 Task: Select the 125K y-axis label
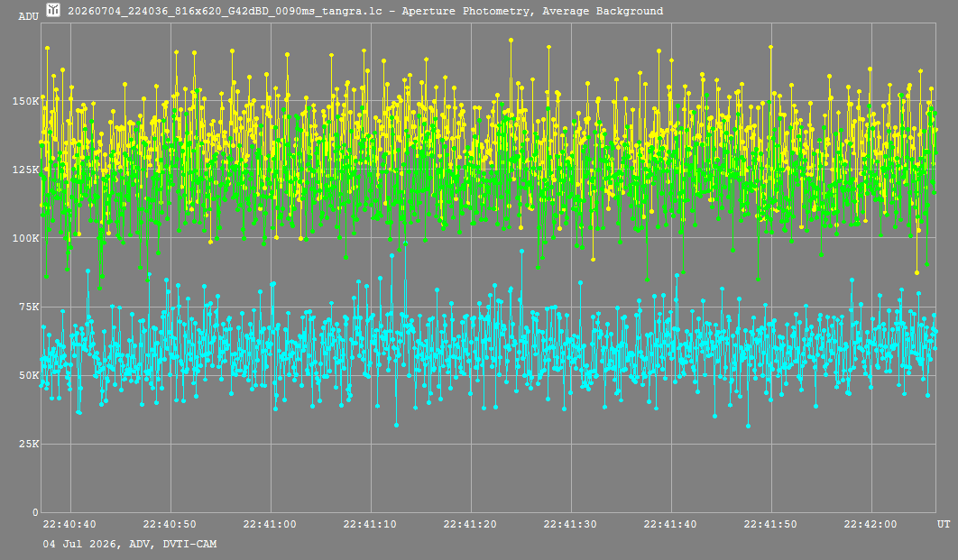click(26, 170)
